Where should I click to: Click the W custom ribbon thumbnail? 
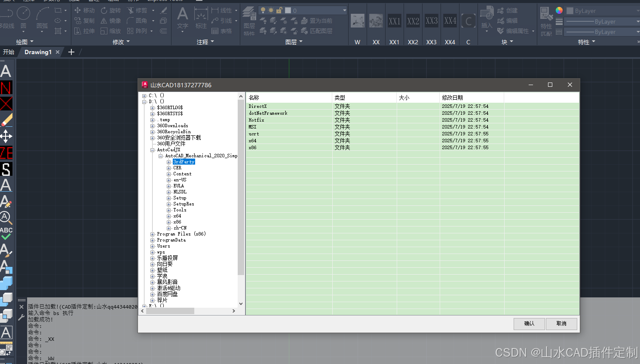coord(358,21)
